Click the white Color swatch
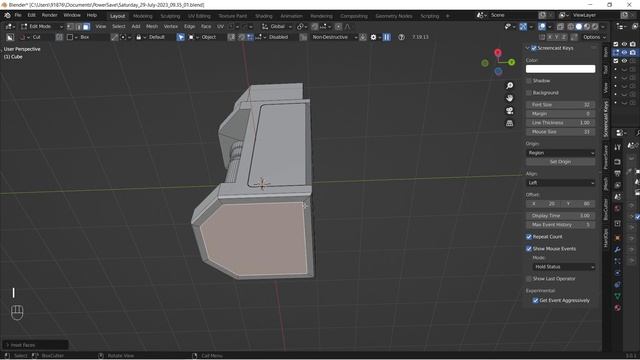This screenshot has width=640, height=360. (x=560, y=69)
